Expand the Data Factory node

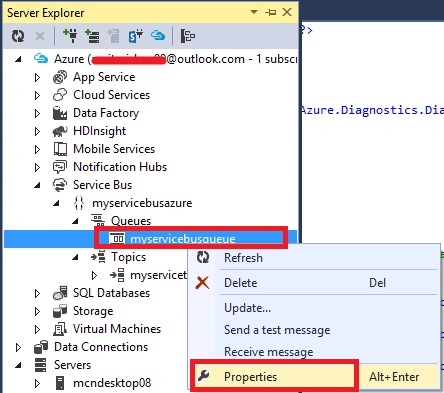coord(37,113)
